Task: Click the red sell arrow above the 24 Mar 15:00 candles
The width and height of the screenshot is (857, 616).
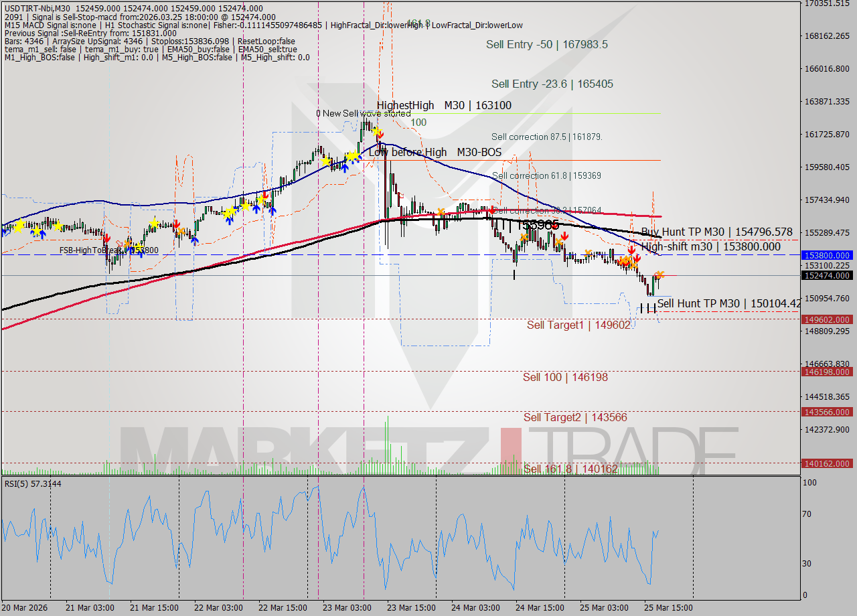Action: pos(564,236)
